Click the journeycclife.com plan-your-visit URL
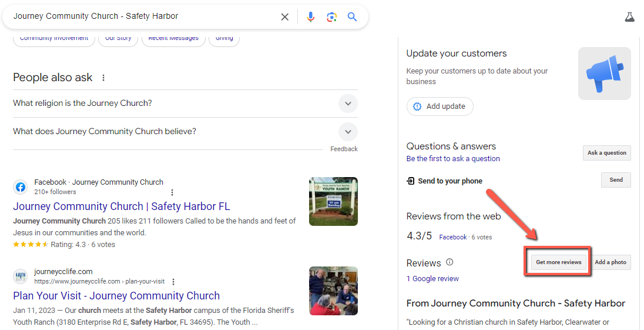This screenshot has height=330, width=644. [x=99, y=282]
